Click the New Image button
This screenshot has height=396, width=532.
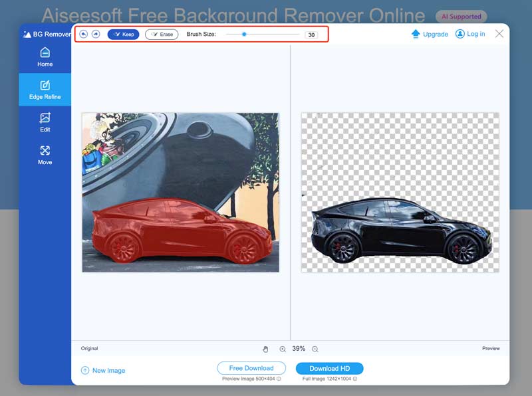[x=103, y=371]
